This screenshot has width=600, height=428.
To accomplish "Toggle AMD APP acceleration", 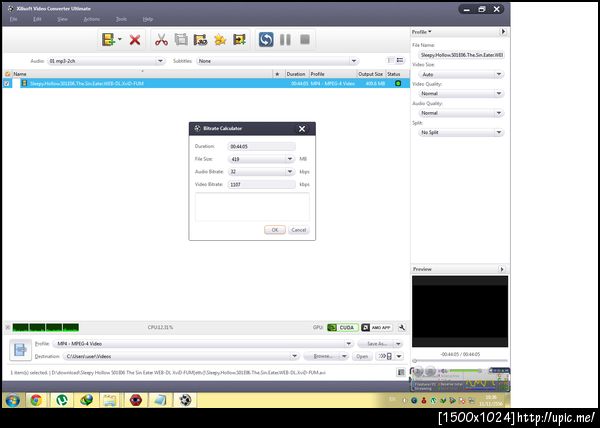I will pos(377,327).
